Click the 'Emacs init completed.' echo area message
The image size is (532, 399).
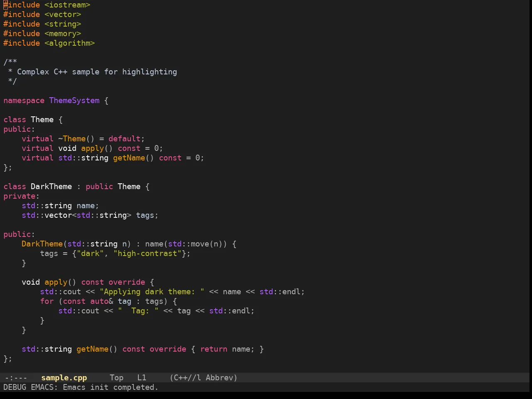click(111, 387)
